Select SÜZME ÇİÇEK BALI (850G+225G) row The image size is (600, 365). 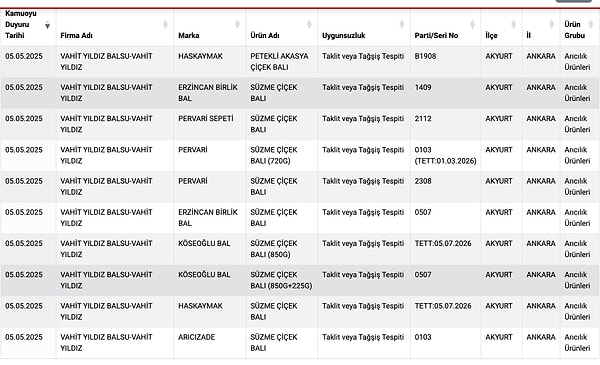pyautogui.click(x=300, y=280)
